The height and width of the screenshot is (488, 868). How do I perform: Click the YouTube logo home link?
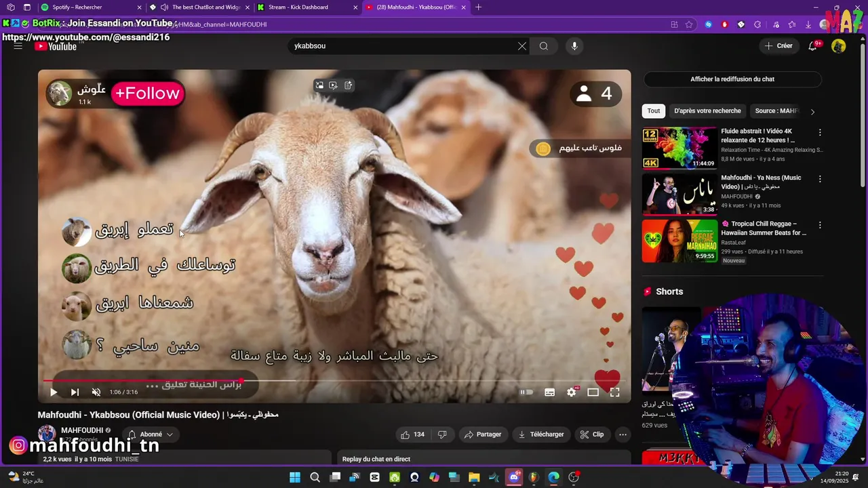coord(56,46)
